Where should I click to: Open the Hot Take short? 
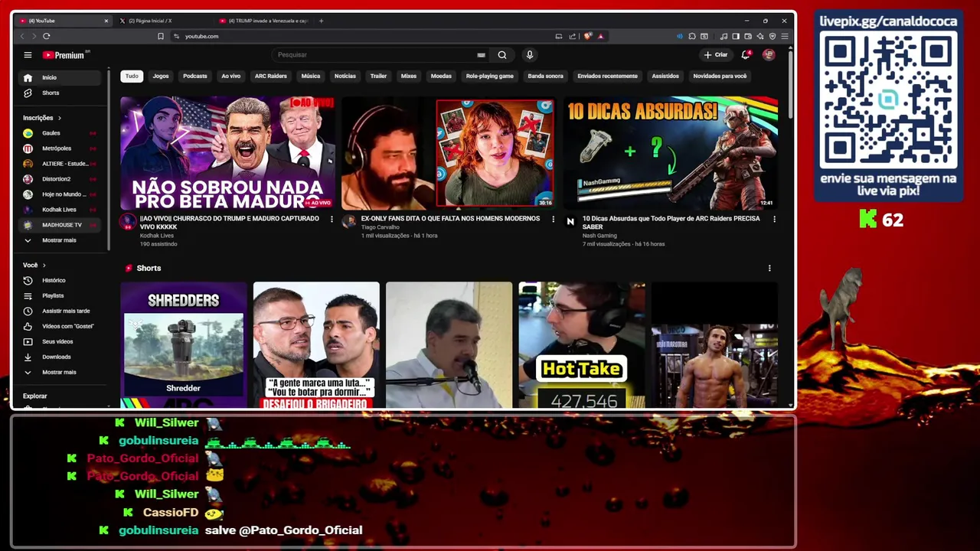tap(582, 345)
